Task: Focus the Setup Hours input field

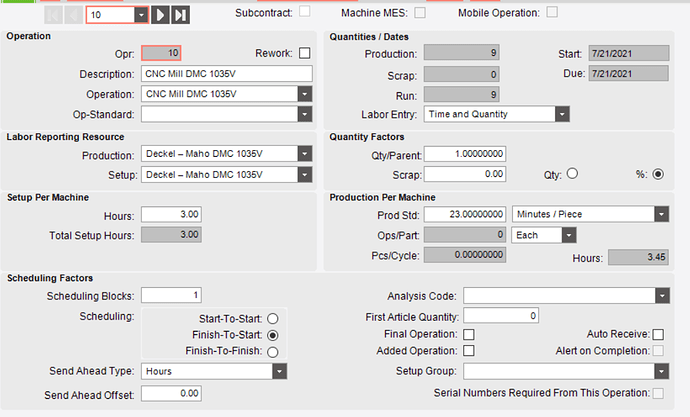Action: click(171, 214)
